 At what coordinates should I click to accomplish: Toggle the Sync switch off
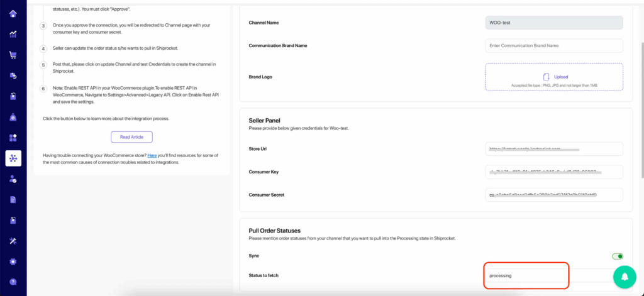(x=618, y=256)
